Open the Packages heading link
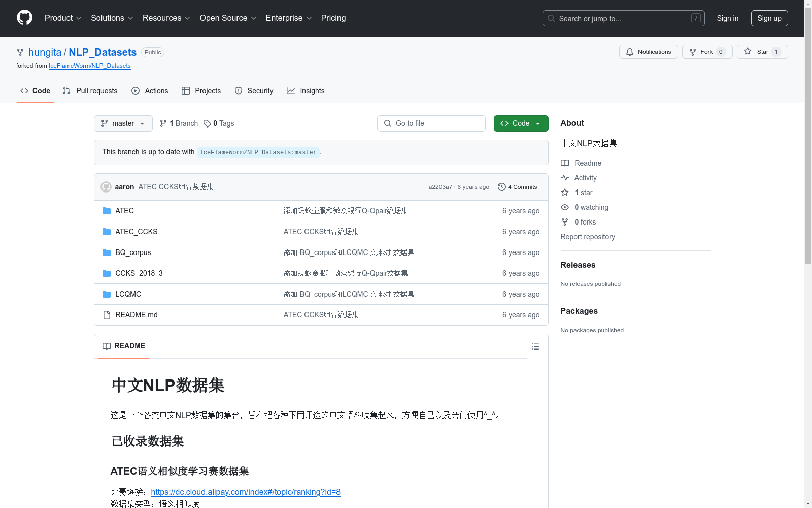Image resolution: width=812 pixels, height=508 pixels. tap(579, 311)
